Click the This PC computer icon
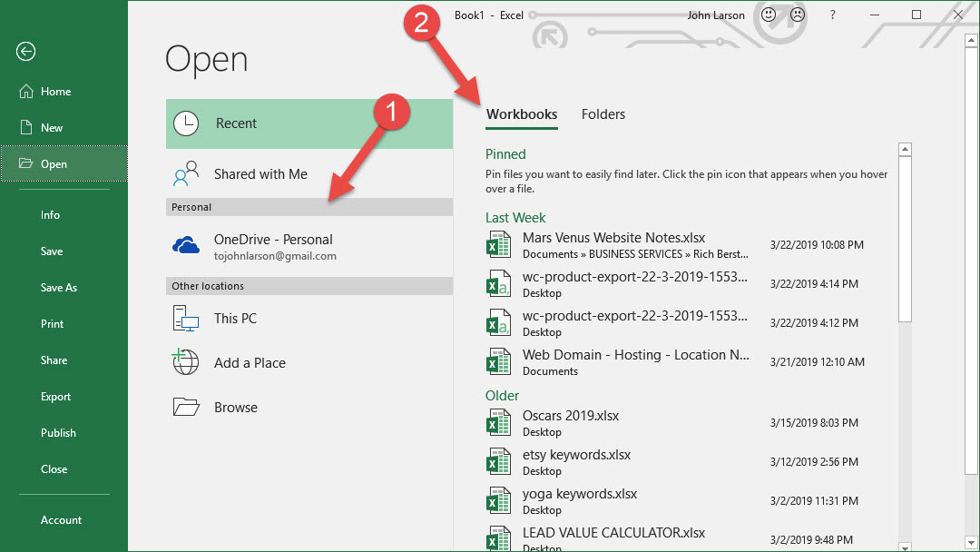Viewport: 980px width, 552px height. point(186,319)
